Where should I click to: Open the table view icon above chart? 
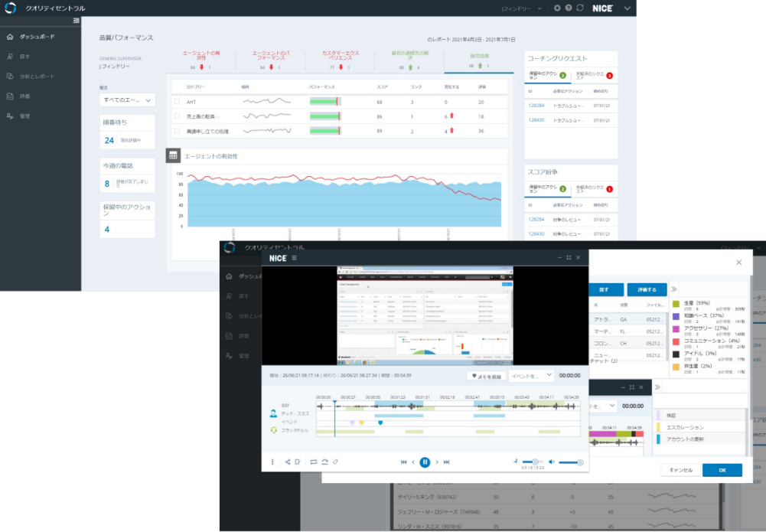(174, 155)
